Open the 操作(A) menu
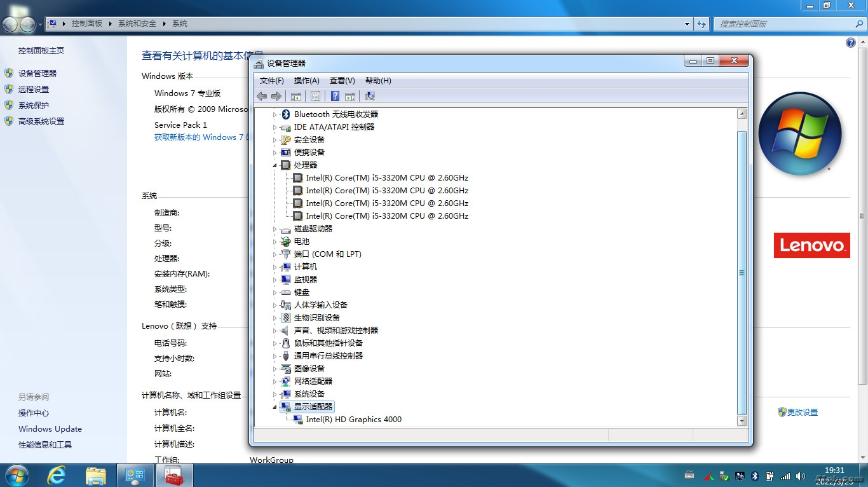868x487 pixels. point(307,81)
